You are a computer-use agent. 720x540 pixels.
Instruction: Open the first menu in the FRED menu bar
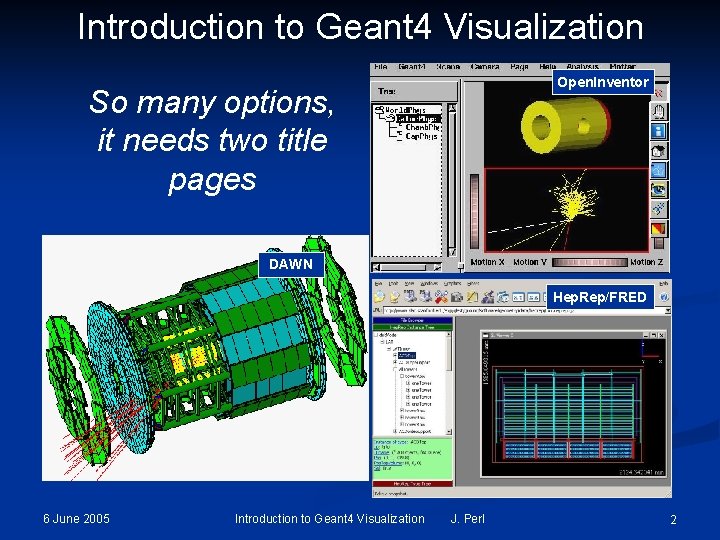tap(379, 284)
